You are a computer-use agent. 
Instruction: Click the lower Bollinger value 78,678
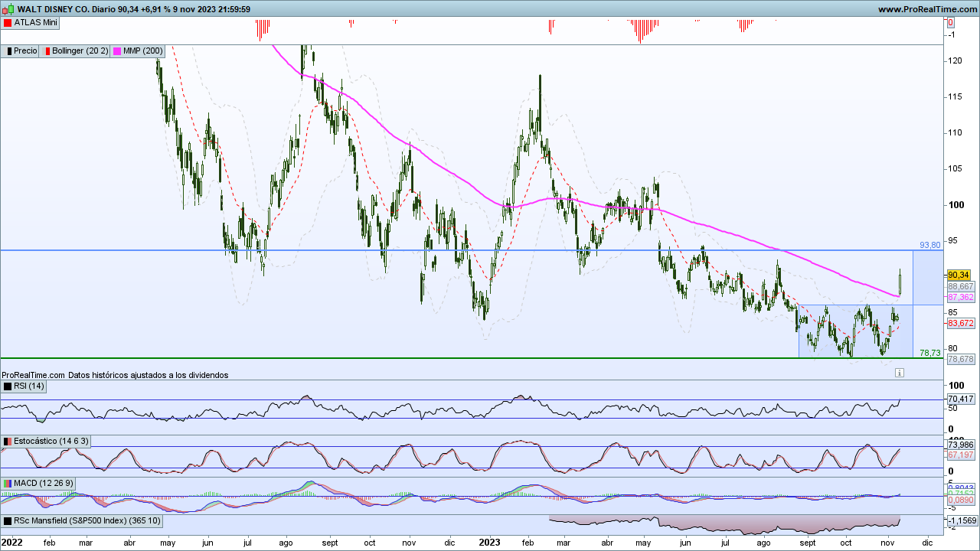coord(960,359)
